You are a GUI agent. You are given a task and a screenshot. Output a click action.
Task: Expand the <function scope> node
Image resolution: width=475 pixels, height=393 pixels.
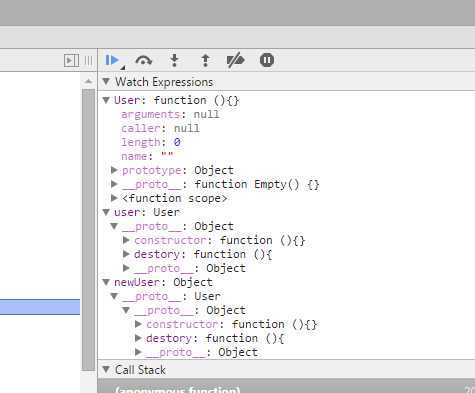pos(114,198)
